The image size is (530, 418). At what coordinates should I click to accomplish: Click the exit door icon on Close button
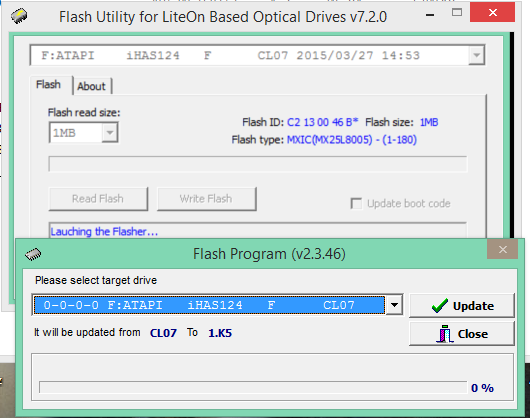point(445,334)
